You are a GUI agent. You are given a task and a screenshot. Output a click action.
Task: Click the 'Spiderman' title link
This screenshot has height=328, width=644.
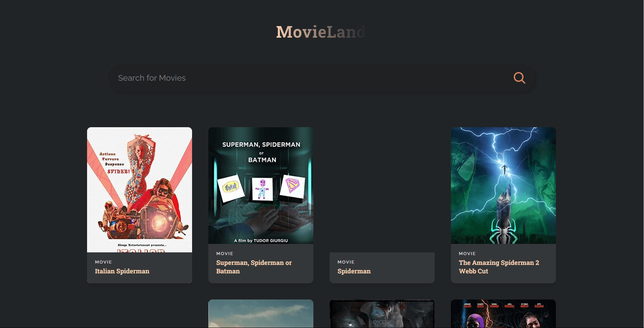354,271
